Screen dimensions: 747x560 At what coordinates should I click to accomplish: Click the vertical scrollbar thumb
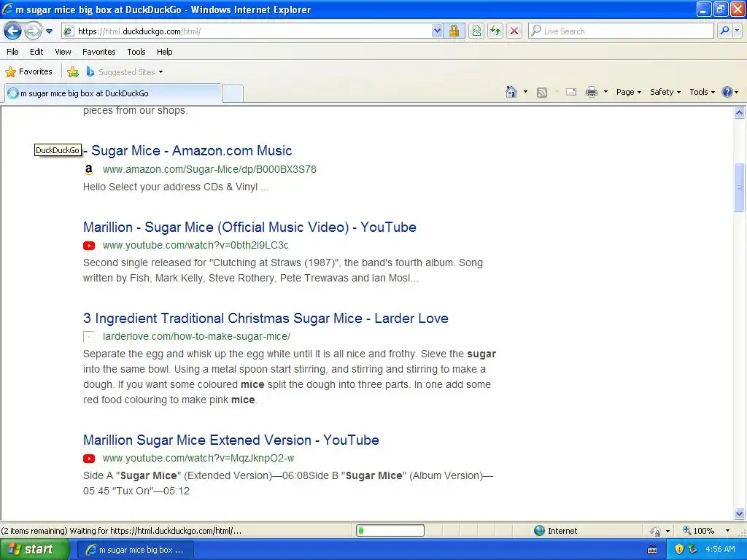740,187
